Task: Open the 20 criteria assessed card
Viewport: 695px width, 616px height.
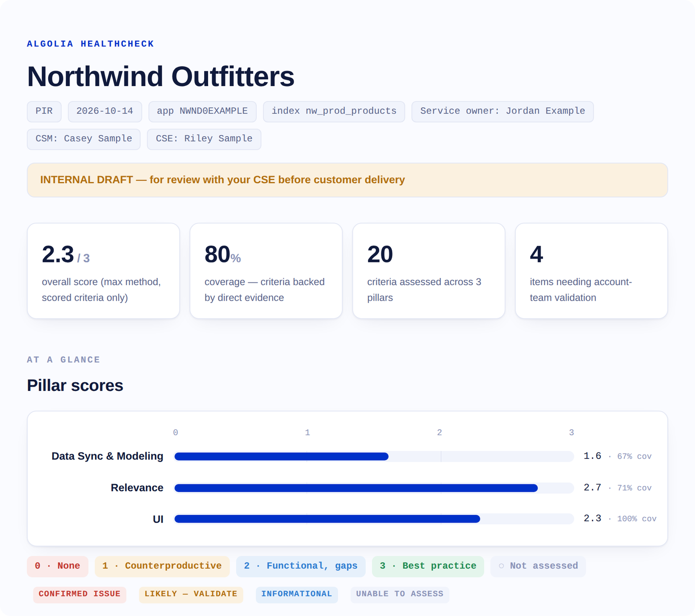Action: point(429,271)
